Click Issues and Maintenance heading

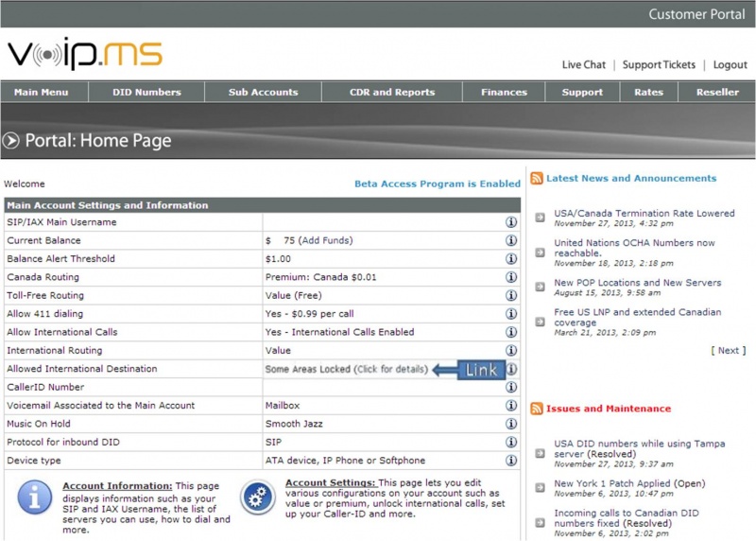click(609, 409)
